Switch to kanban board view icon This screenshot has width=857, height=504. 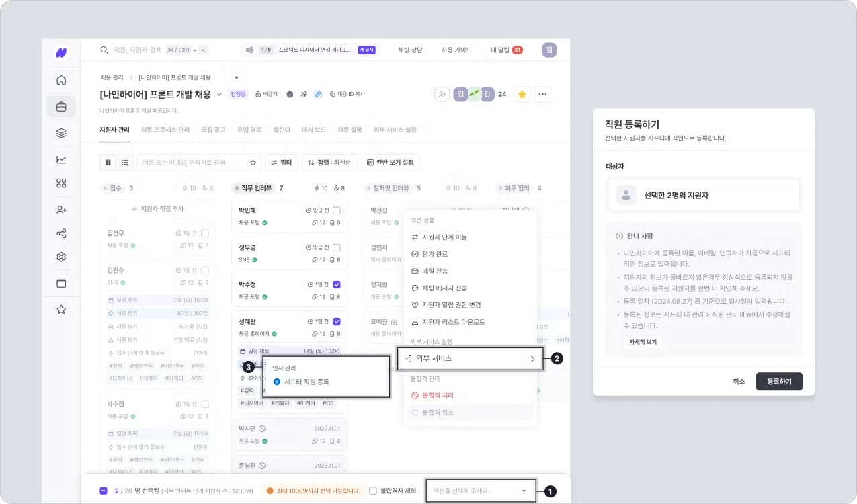click(108, 162)
